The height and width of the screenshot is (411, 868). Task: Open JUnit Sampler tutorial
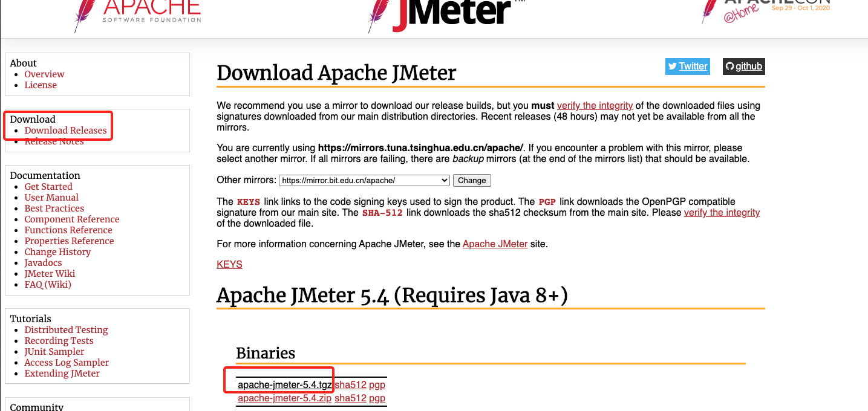pos(54,352)
